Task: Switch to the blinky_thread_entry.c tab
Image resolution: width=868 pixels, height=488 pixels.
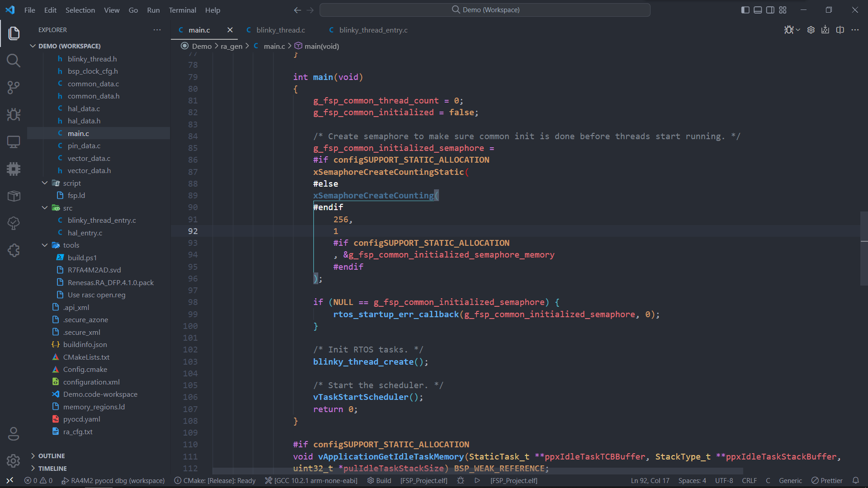Action: (x=373, y=30)
